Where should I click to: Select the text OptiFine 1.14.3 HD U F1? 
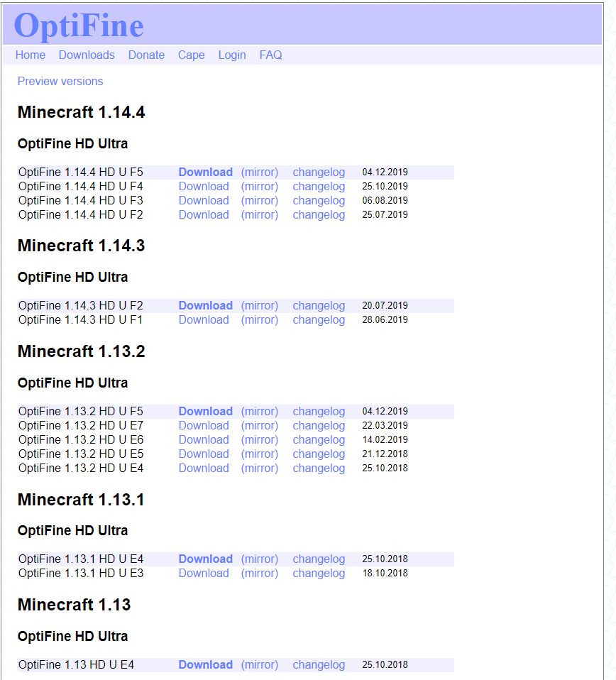tap(80, 320)
